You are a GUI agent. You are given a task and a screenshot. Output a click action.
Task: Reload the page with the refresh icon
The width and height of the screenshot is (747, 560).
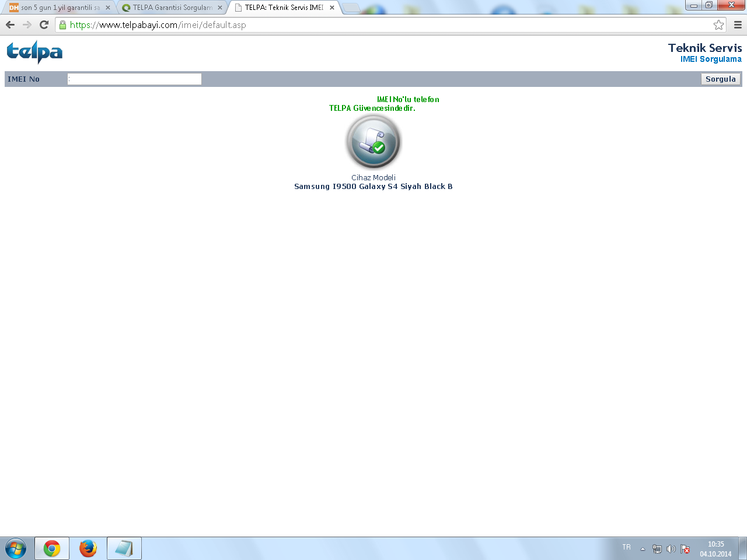pos(44,24)
